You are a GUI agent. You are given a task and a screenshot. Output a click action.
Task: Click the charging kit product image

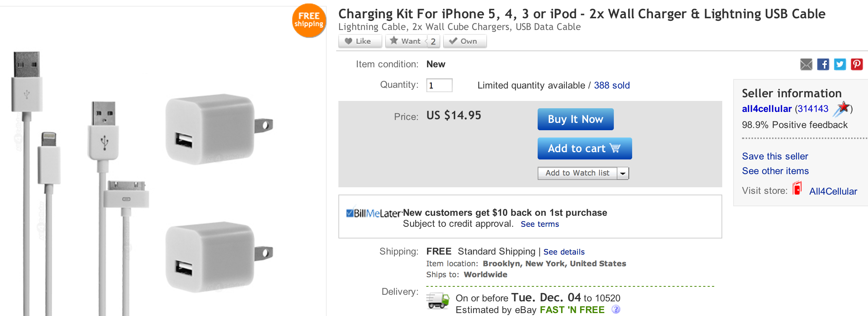point(146,183)
